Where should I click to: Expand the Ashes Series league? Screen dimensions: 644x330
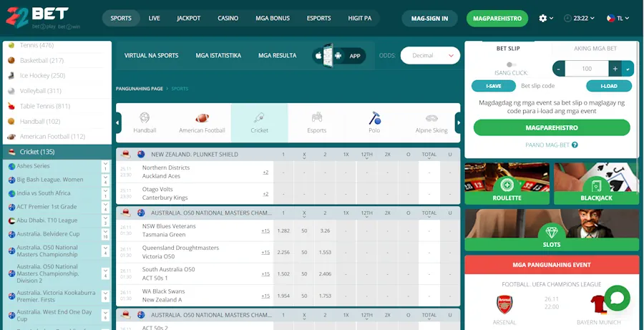(106, 166)
